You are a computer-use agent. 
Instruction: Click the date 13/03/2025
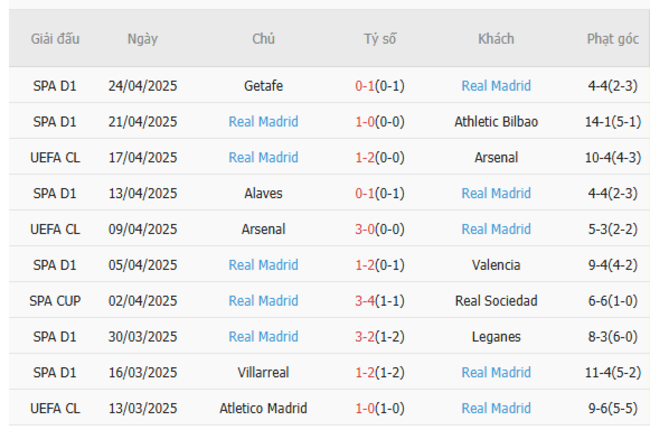coord(142,408)
